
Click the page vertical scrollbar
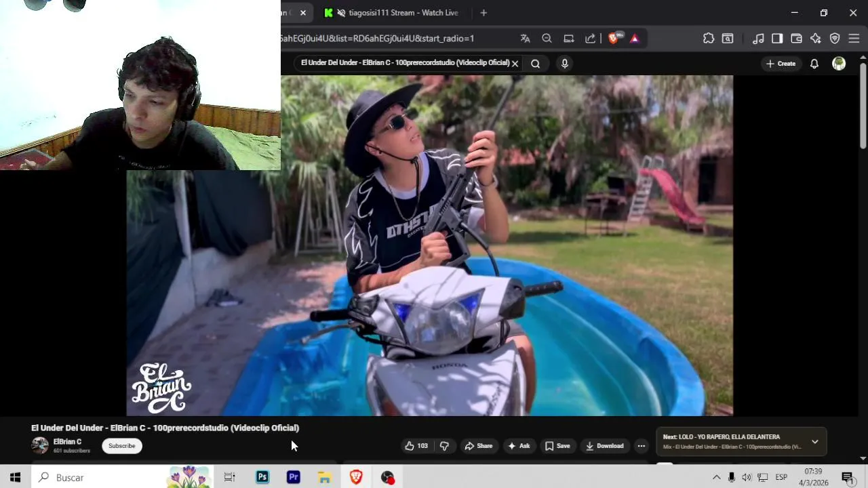click(863, 105)
